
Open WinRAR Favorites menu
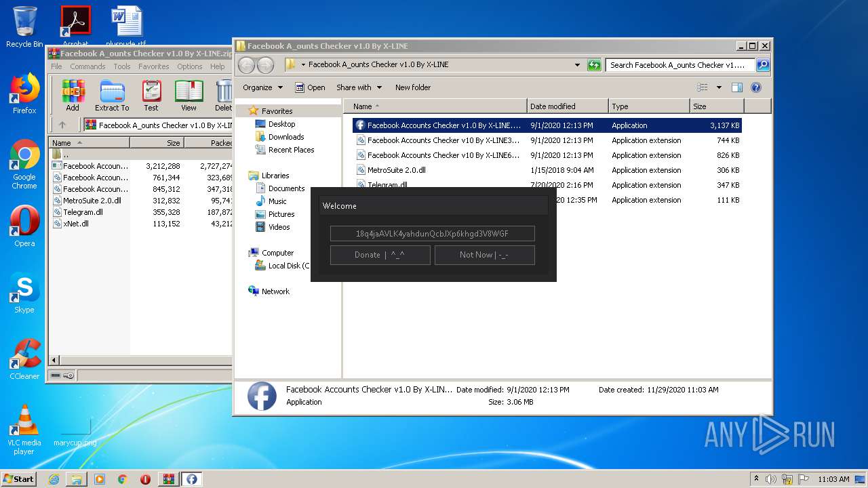pos(154,66)
